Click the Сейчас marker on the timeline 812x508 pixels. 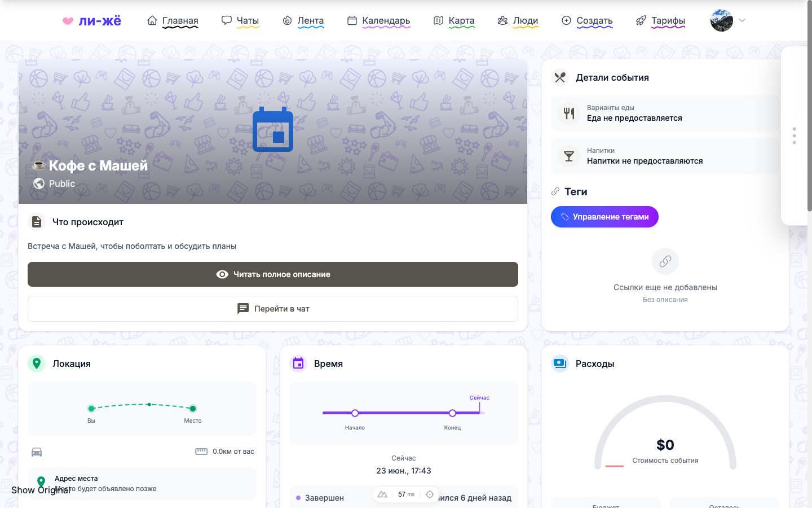pos(479,404)
